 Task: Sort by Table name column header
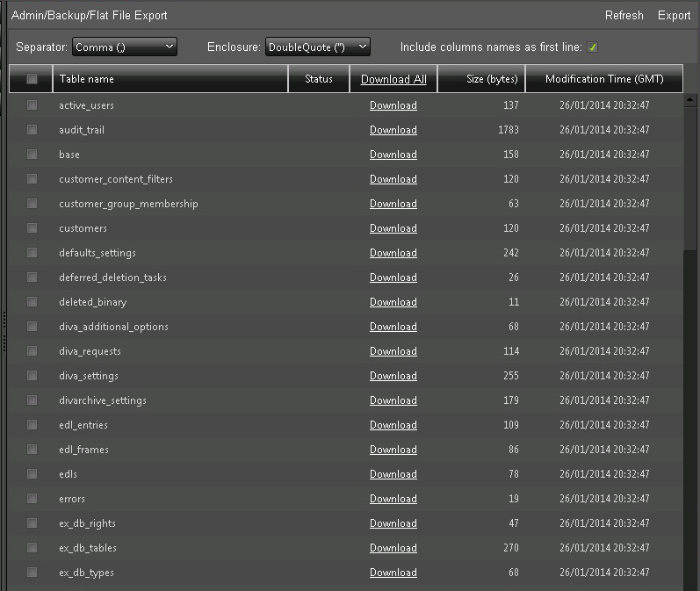170,78
